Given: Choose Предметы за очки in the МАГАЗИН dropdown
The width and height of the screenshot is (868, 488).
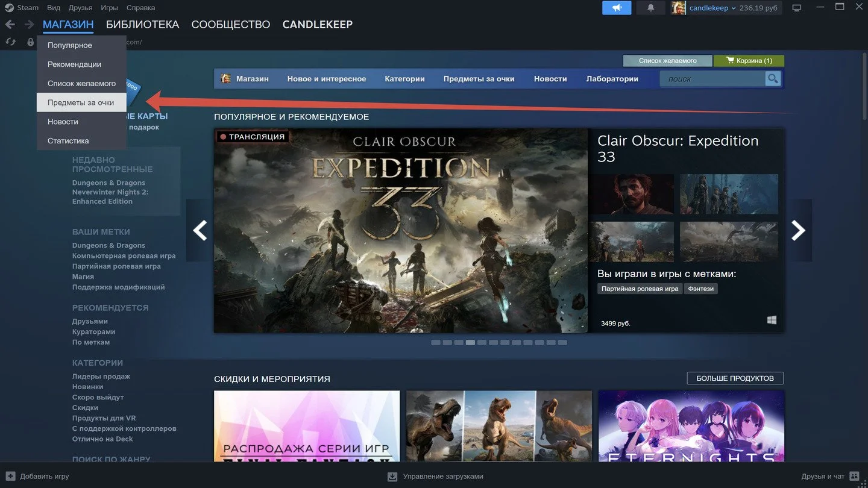Looking at the screenshot, I should tap(81, 102).
